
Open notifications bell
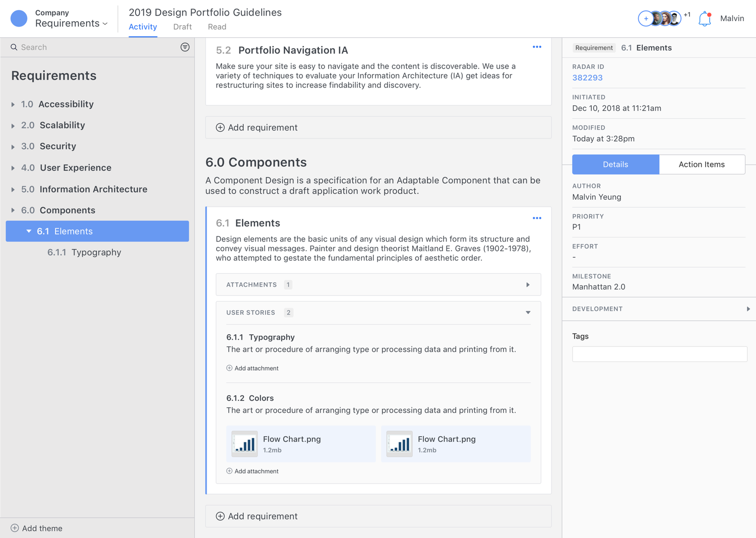click(x=705, y=19)
